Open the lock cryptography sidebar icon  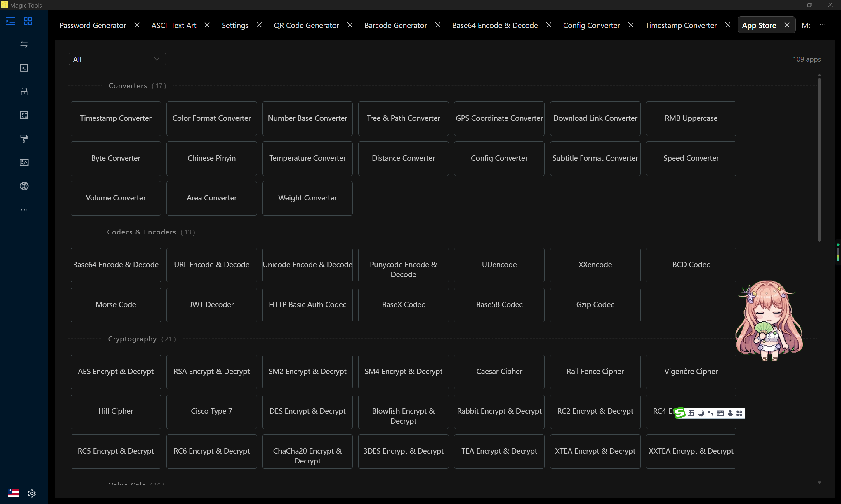point(24,91)
